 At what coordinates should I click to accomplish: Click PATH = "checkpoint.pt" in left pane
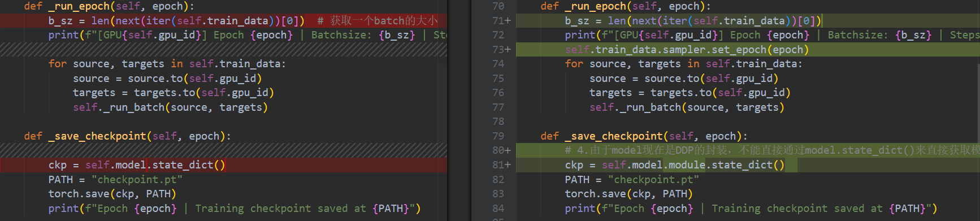(115, 180)
